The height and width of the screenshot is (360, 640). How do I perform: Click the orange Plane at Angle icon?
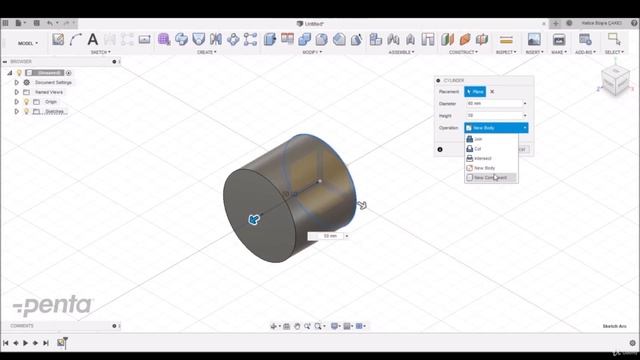(x=465, y=39)
